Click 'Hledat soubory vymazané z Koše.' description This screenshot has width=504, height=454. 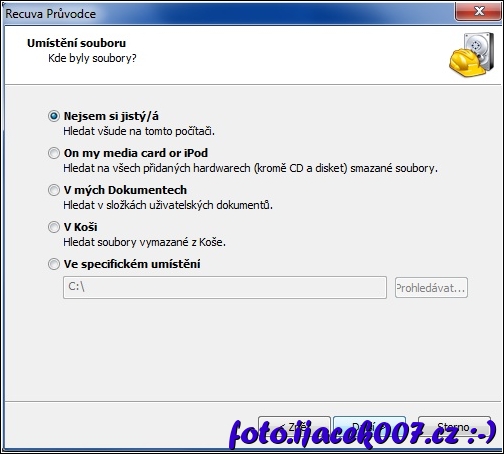(x=144, y=242)
